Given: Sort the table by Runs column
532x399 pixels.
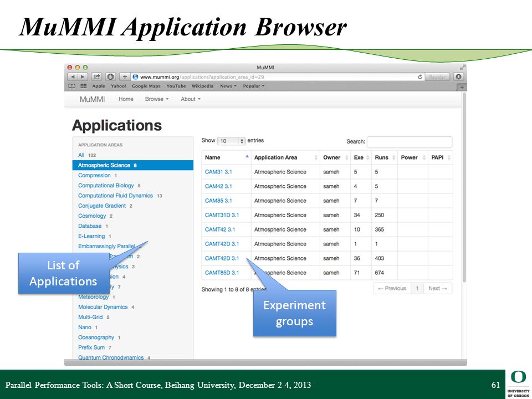Looking at the screenshot, I should coord(385,157).
